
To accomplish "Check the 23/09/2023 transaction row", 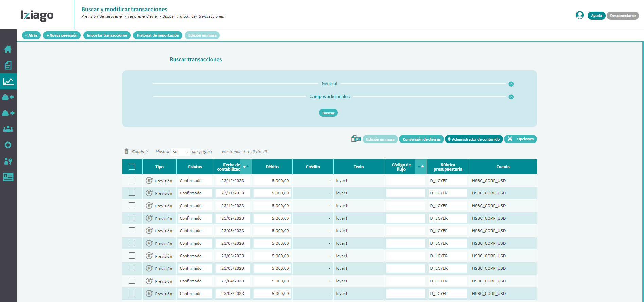I will click(x=132, y=218).
